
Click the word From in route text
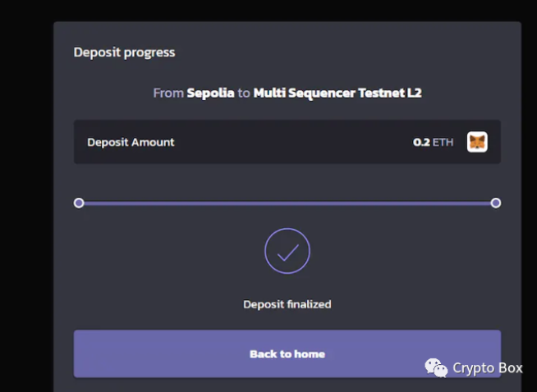coord(168,93)
